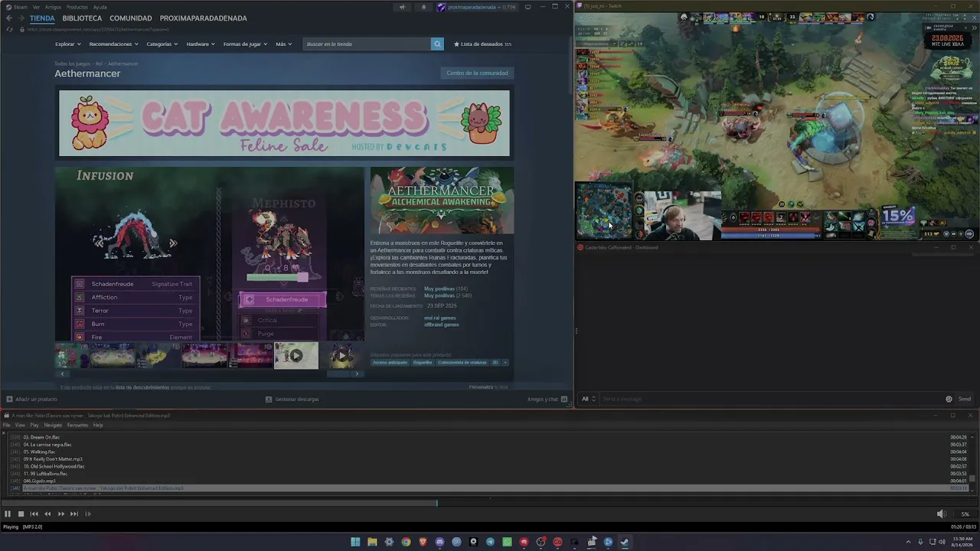Expand the Formas de jugar dropdown
The height and width of the screenshot is (551, 980).
click(246, 44)
